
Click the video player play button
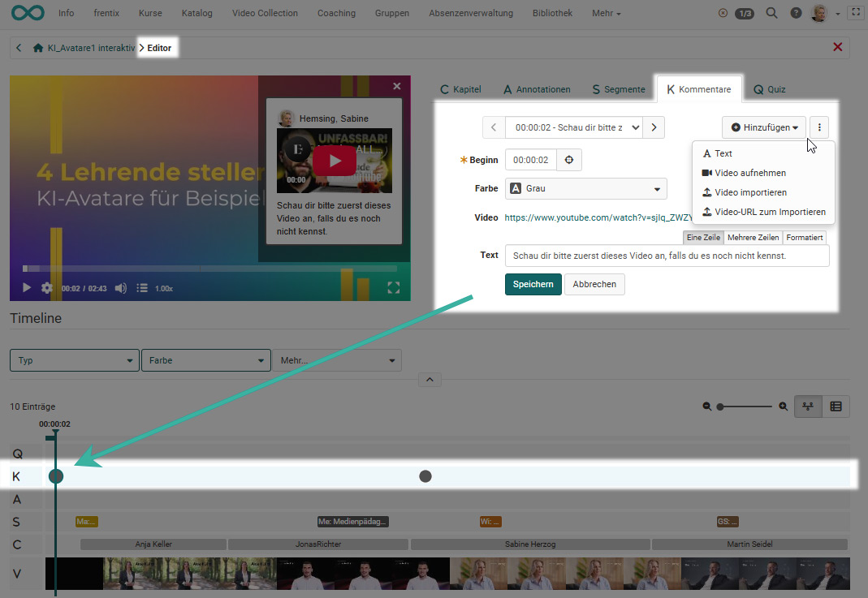(27, 288)
